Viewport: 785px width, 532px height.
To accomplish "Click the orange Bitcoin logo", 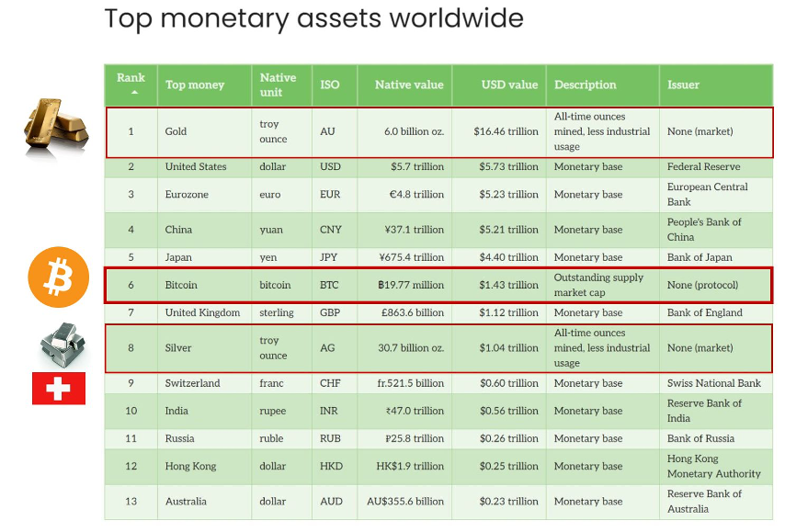I will (x=59, y=277).
